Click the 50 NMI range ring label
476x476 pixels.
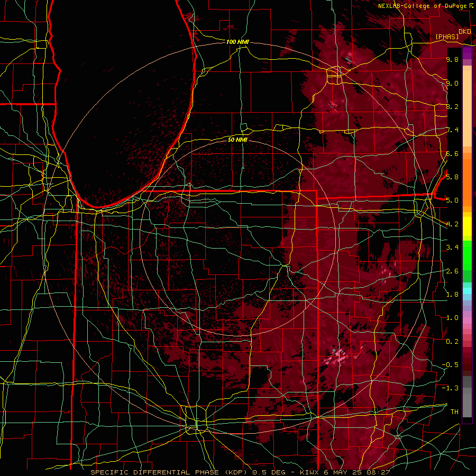tap(237, 140)
